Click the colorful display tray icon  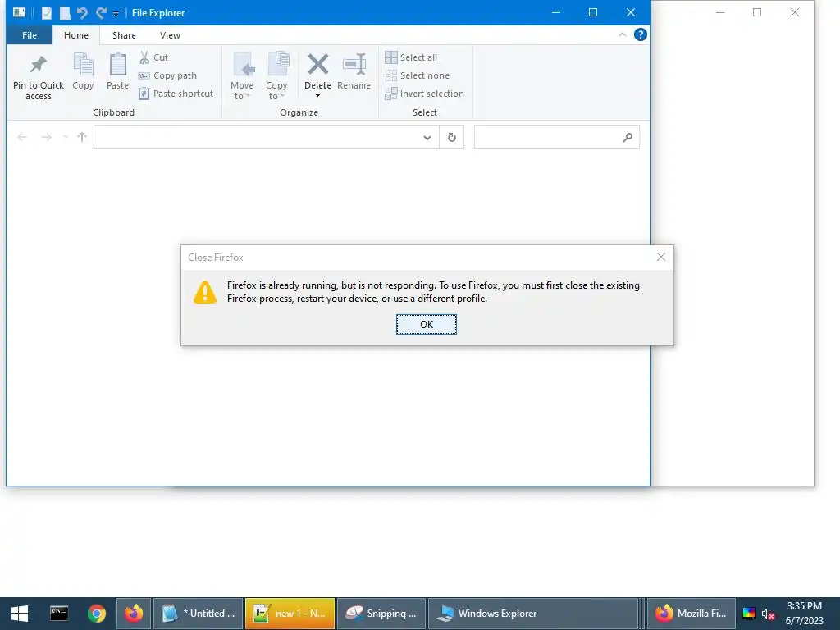pyautogui.click(x=749, y=614)
